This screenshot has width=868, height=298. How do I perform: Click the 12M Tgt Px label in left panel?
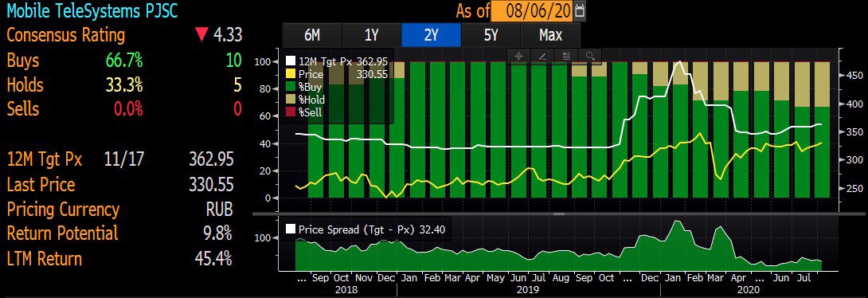pos(45,159)
